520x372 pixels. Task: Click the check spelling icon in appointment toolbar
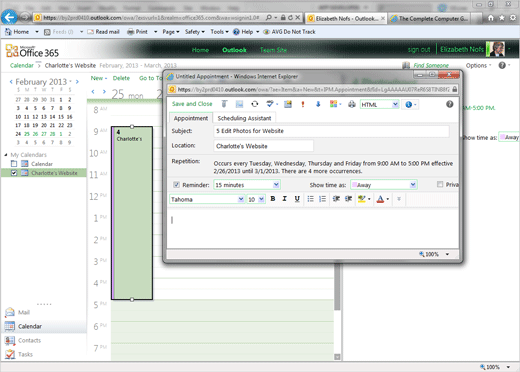270,104
